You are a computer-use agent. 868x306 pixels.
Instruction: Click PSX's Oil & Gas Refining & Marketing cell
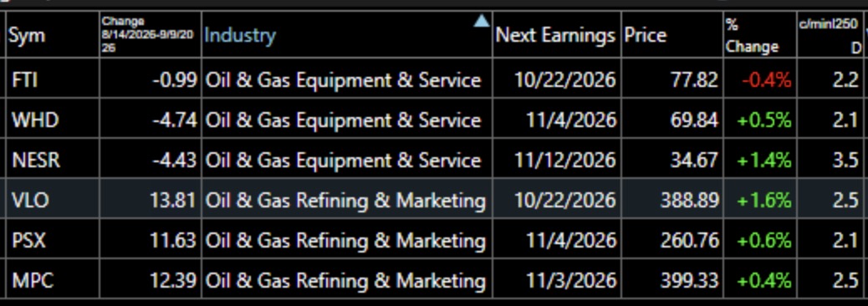pos(347,241)
